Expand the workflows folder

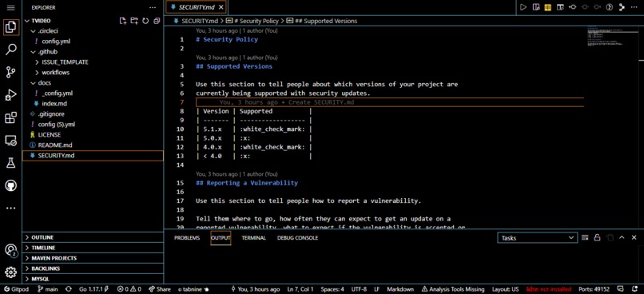tap(38, 73)
